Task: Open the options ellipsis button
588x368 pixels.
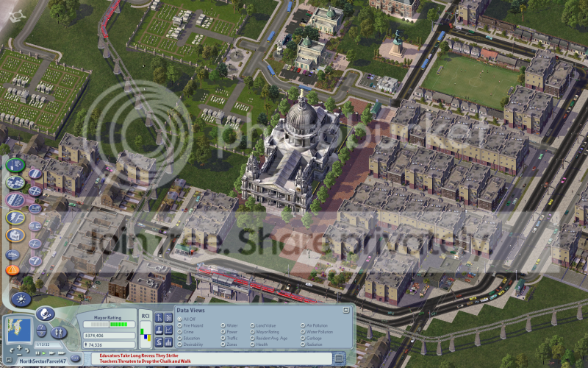Action: 75,358
